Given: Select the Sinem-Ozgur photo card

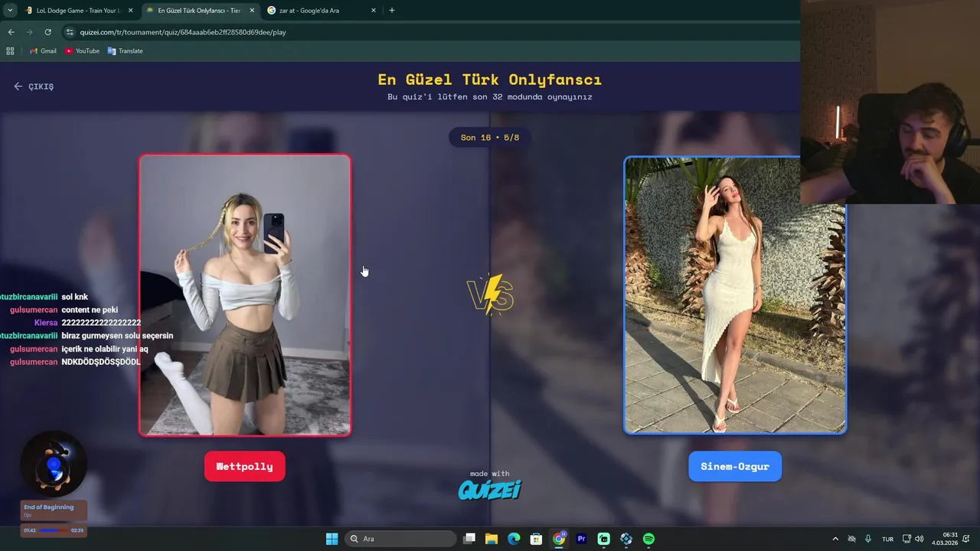Looking at the screenshot, I should point(735,295).
